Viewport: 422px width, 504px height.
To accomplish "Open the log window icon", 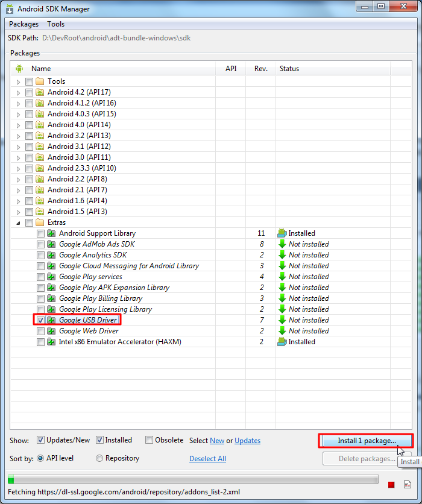I will [407, 484].
